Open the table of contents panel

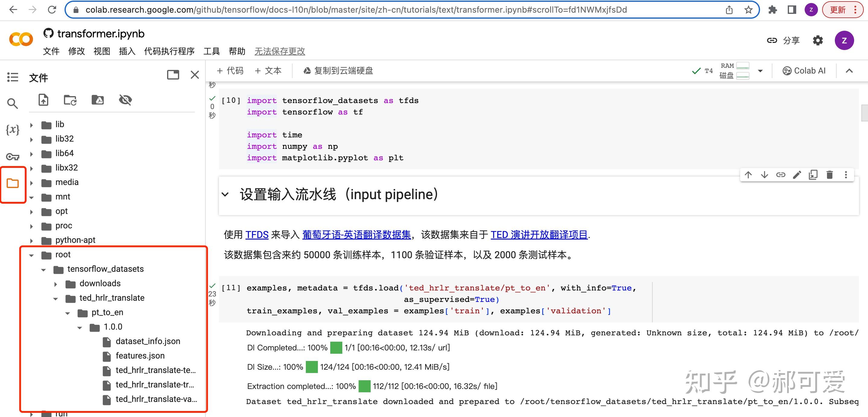pos(12,77)
